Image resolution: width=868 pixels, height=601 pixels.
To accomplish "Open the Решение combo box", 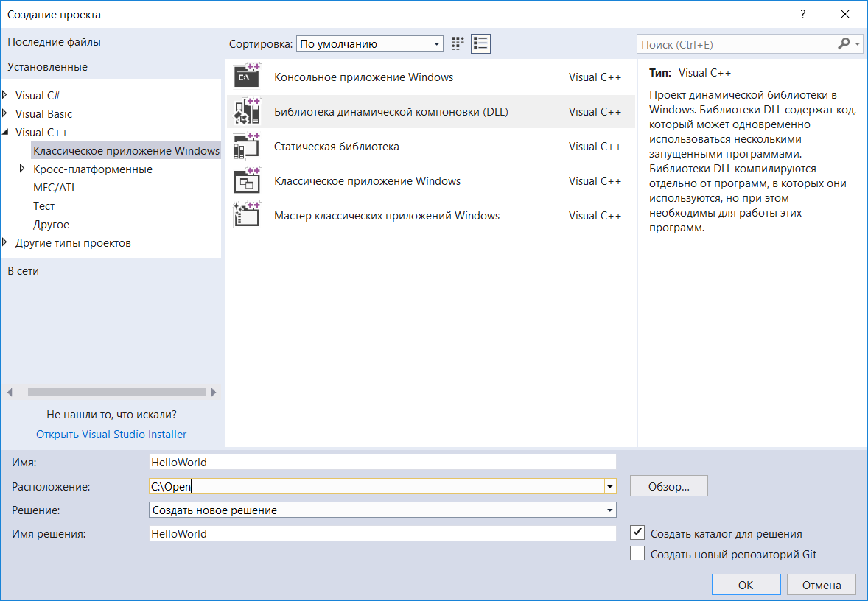I will point(382,510).
